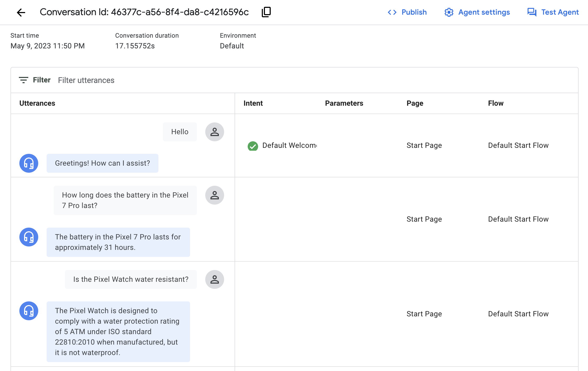Viewport: 588px width, 371px height.
Task: Select the Intent column header
Action: [x=253, y=103]
